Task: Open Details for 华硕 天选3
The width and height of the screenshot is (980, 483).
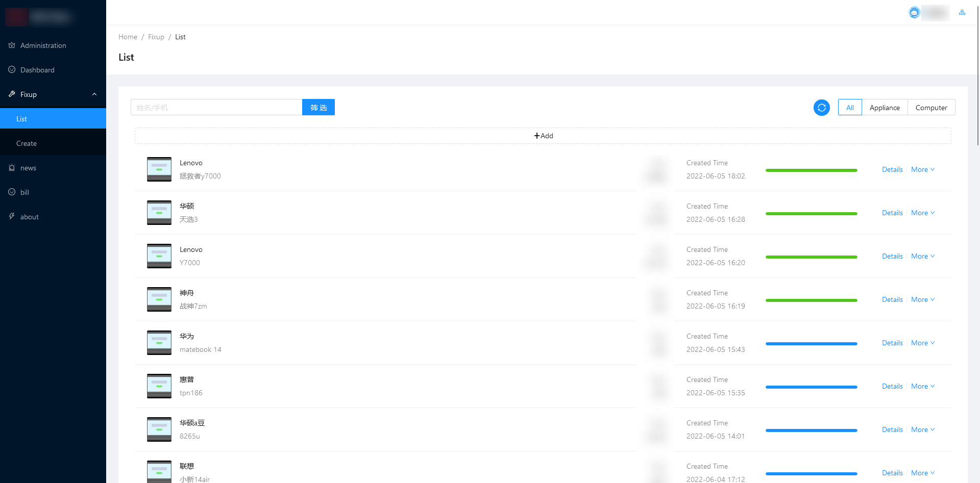Action: pyautogui.click(x=892, y=213)
